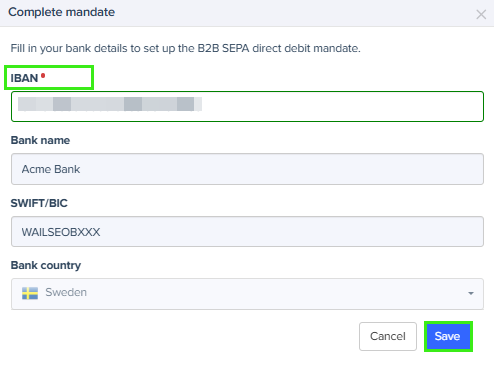Select the blurred IBAN value text
The image size is (494, 374).
pyautogui.click(x=110, y=104)
